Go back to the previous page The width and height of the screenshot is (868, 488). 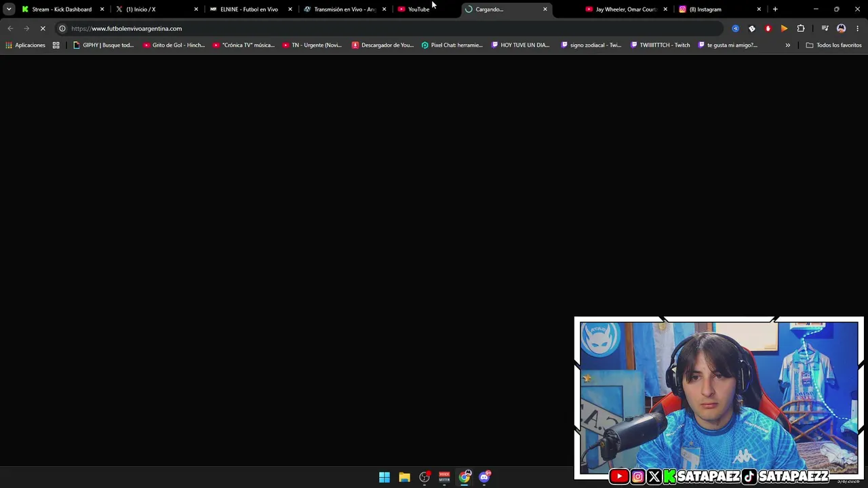(x=10, y=28)
